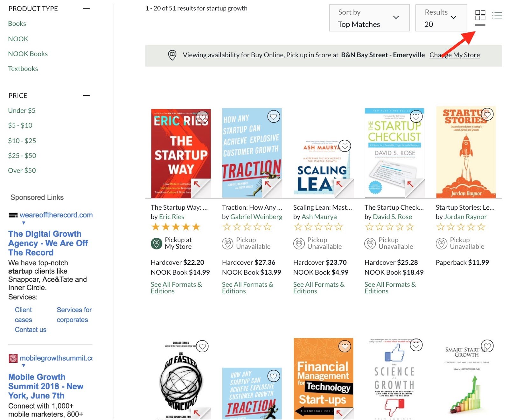Click the weareofftherecord.com ad favicon

tap(13, 215)
